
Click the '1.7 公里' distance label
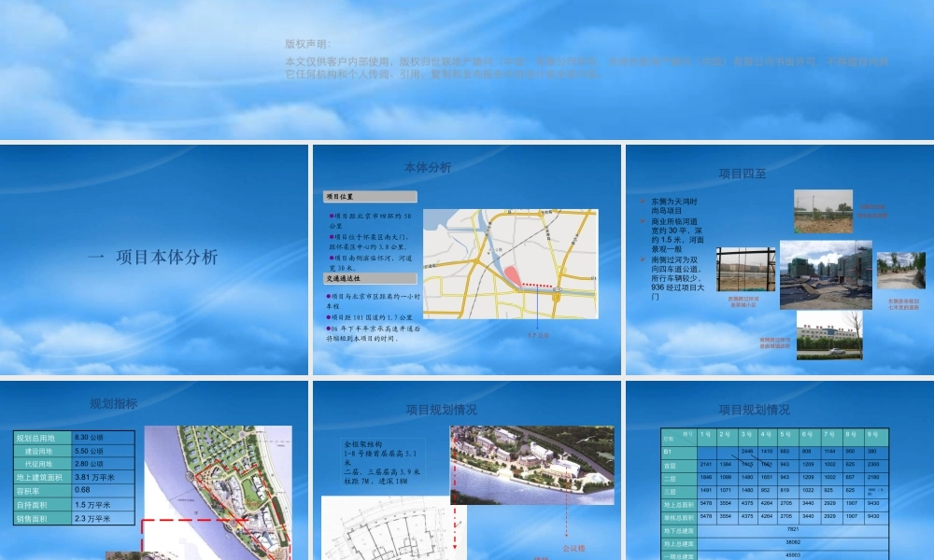coord(539,336)
